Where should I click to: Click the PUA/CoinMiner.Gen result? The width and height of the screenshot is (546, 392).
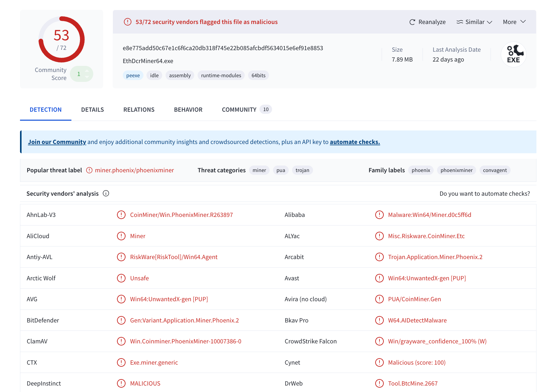click(415, 299)
